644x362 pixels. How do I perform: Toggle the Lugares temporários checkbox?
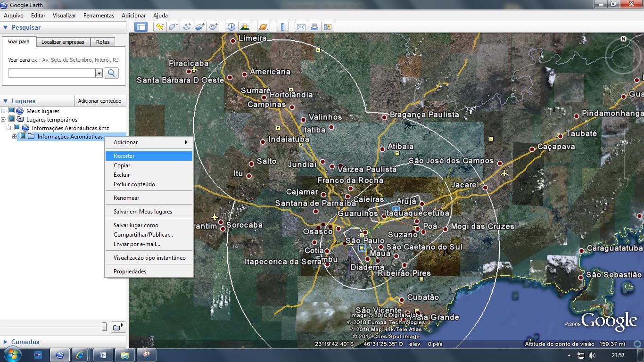(12, 119)
